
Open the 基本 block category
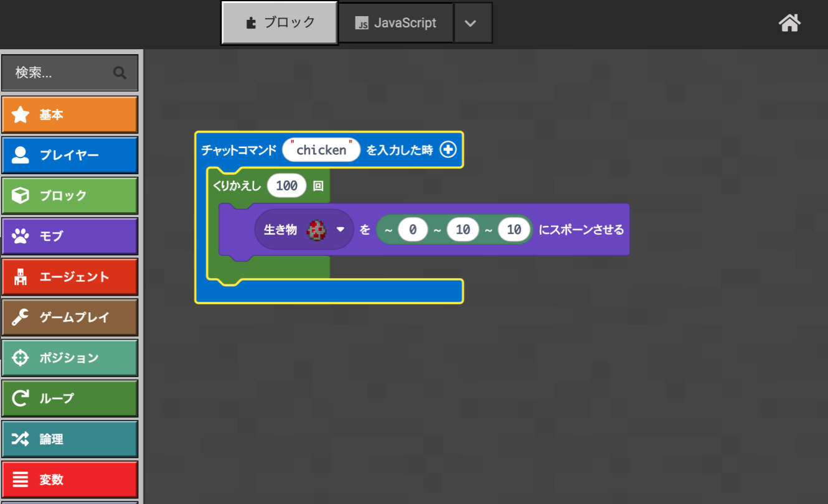70,114
